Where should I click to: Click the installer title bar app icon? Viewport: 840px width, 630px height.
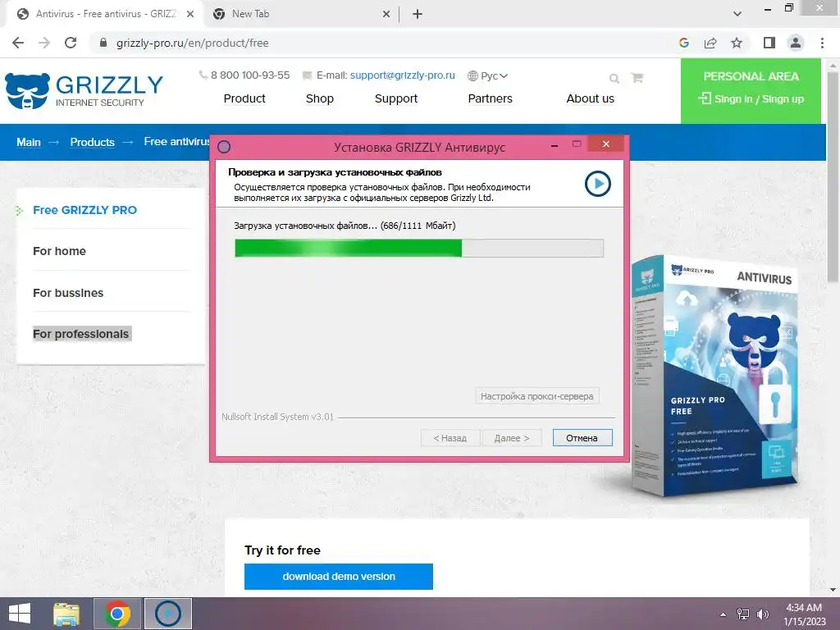click(x=224, y=147)
